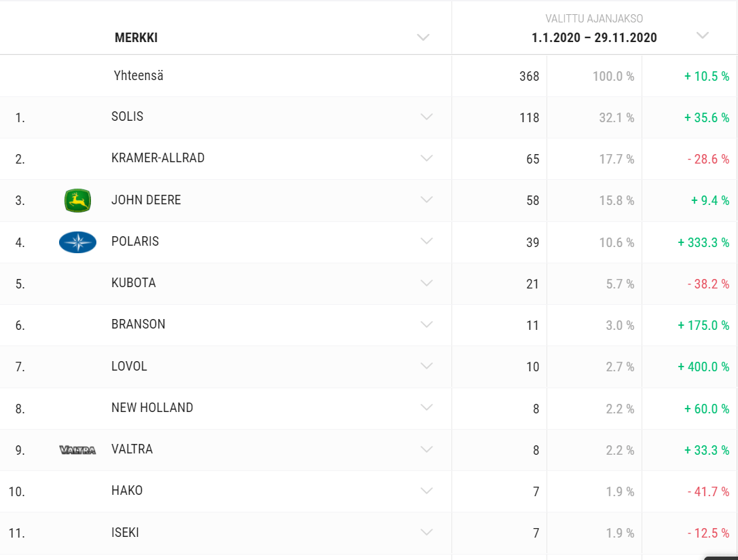Click the Valtra logo icon
The height and width of the screenshot is (560, 738).
coord(77,449)
